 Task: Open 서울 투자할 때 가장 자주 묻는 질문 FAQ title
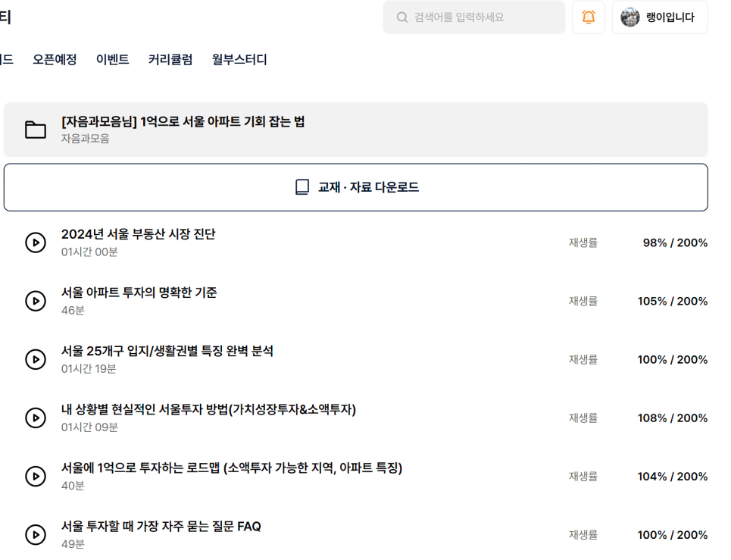point(161,527)
